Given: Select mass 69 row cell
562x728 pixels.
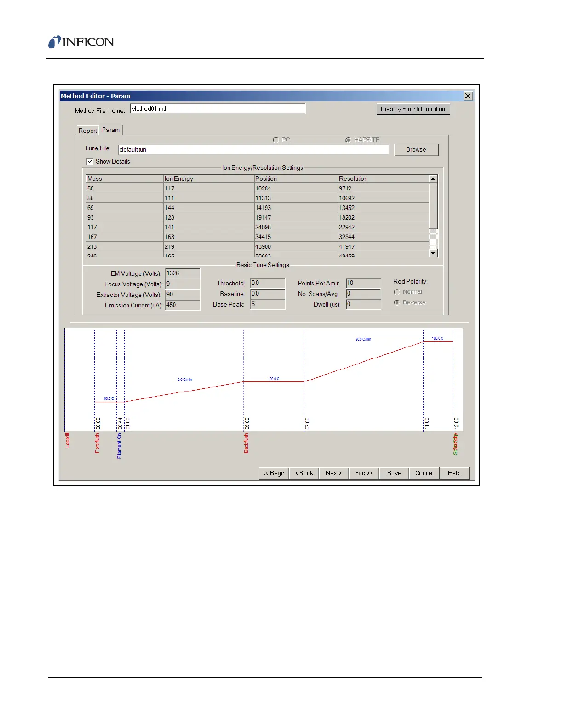Looking at the screenshot, I should click(x=125, y=208).
